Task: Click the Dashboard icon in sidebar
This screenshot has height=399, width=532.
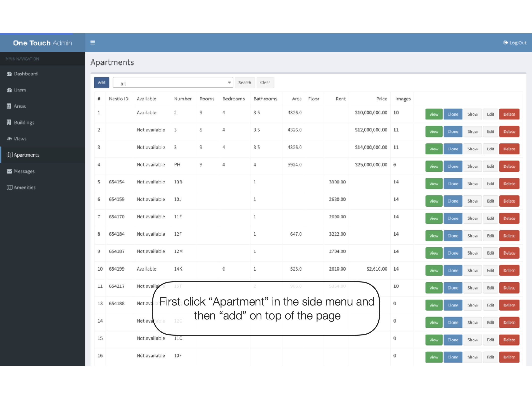Action: 9,74
